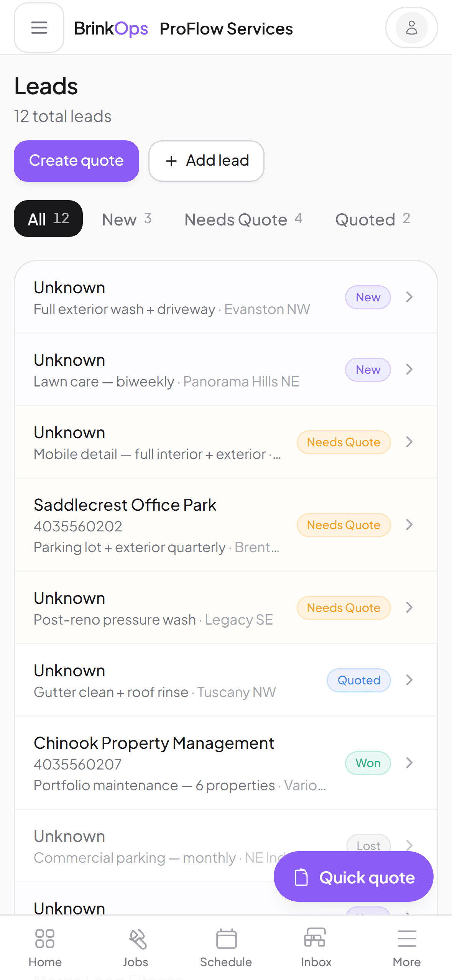Viewport: 452px width, 980px height.
Task: Switch to the Needs Quote tab
Action: tap(243, 219)
